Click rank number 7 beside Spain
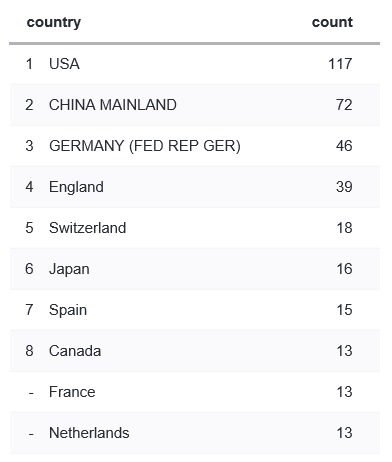Screen dimensions: 392x462 pyautogui.click(x=29, y=310)
